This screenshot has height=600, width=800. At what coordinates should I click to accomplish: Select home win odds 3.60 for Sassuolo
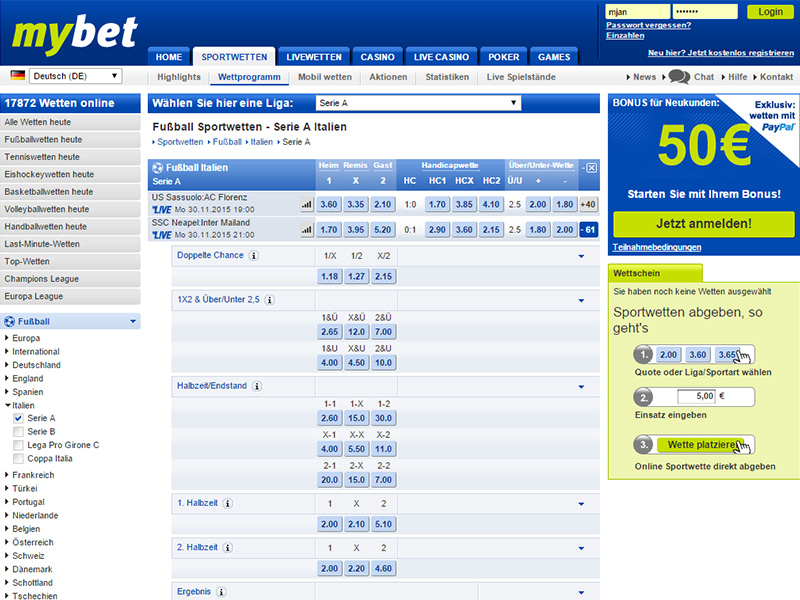point(329,205)
